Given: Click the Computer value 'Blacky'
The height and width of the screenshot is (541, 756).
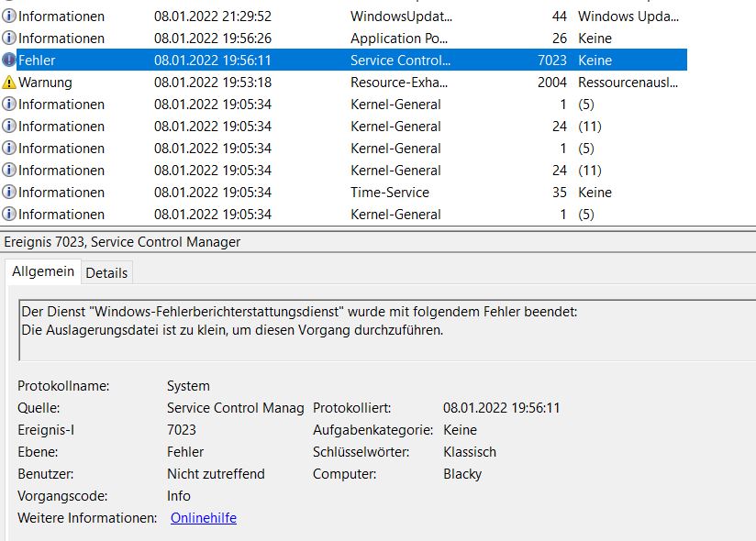Looking at the screenshot, I should (x=462, y=474).
